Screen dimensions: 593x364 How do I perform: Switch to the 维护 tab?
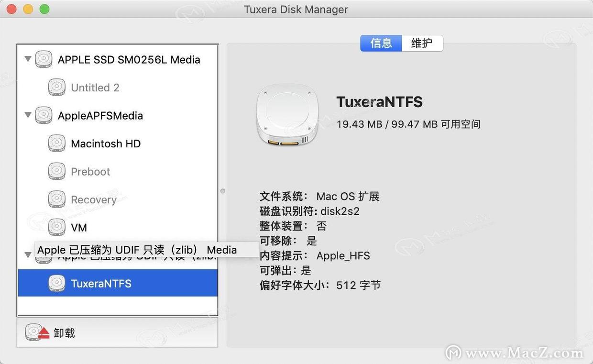pos(422,43)
